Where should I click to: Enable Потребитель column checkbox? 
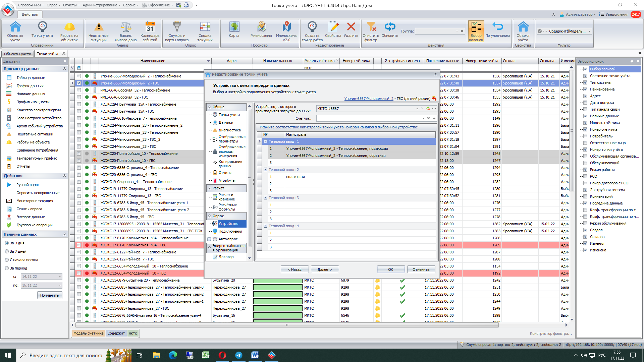(585, 136)
